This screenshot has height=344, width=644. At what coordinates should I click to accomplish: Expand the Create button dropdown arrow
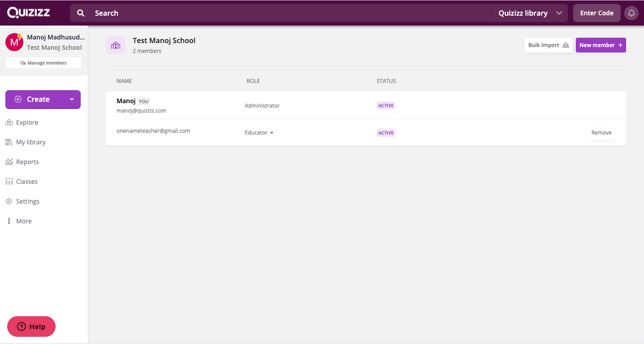(x=72, y=100)
